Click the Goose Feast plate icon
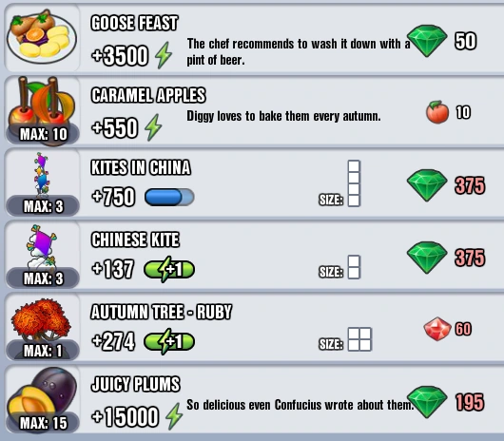 click(42, 37)
